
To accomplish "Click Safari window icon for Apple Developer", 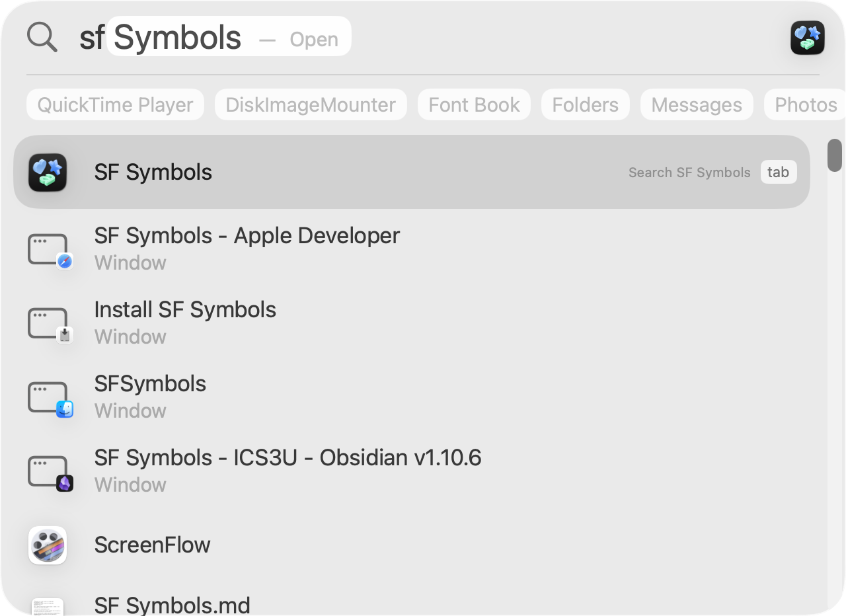I will click(x=50, y=250).
